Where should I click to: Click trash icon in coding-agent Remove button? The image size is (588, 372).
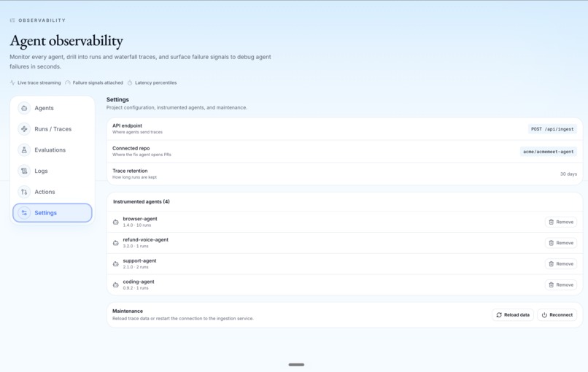[x=552, y=285]
